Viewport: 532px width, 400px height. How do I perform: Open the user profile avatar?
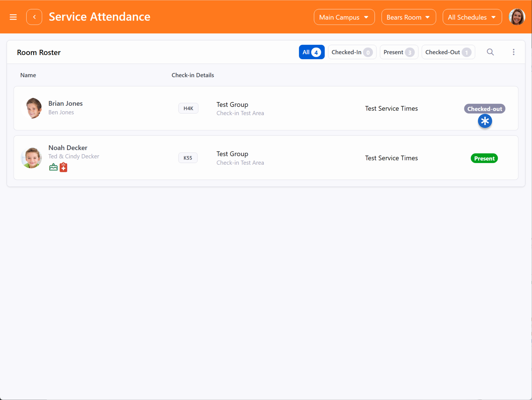pos(517,17)
